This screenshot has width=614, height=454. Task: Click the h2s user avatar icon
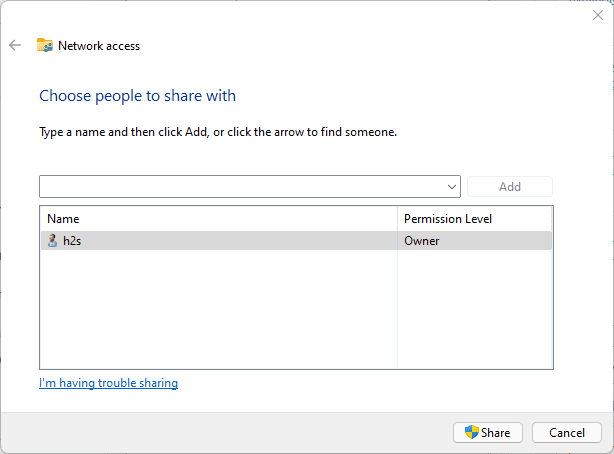[x=52, y=241]
